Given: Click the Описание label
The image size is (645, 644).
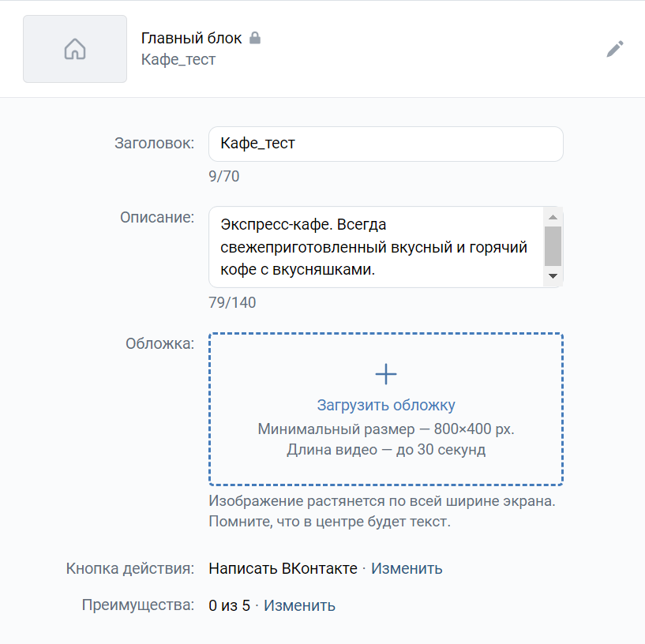Looking at the screenshot, I should click(x=157, y=217).
